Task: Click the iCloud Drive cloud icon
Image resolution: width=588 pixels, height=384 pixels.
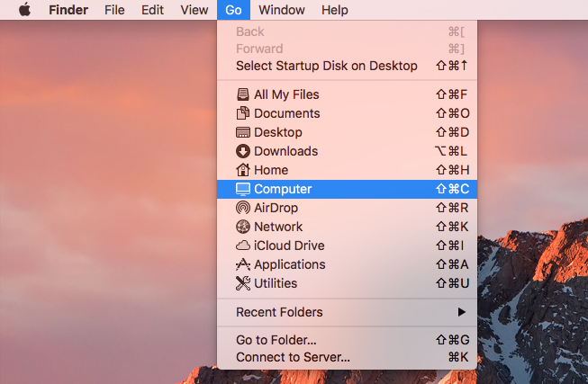Action: click(242, 246)
